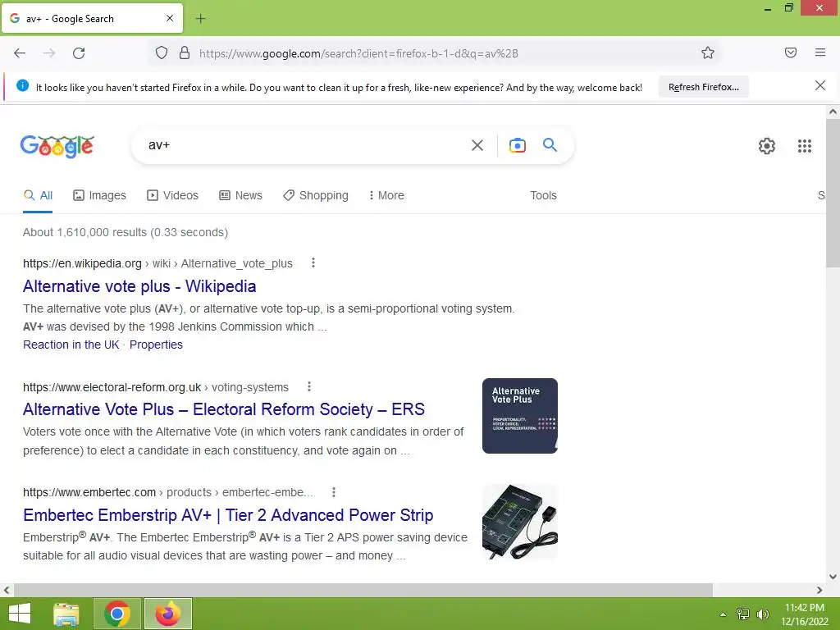
Task: Open search Tools options
Action: pos(543,195)
